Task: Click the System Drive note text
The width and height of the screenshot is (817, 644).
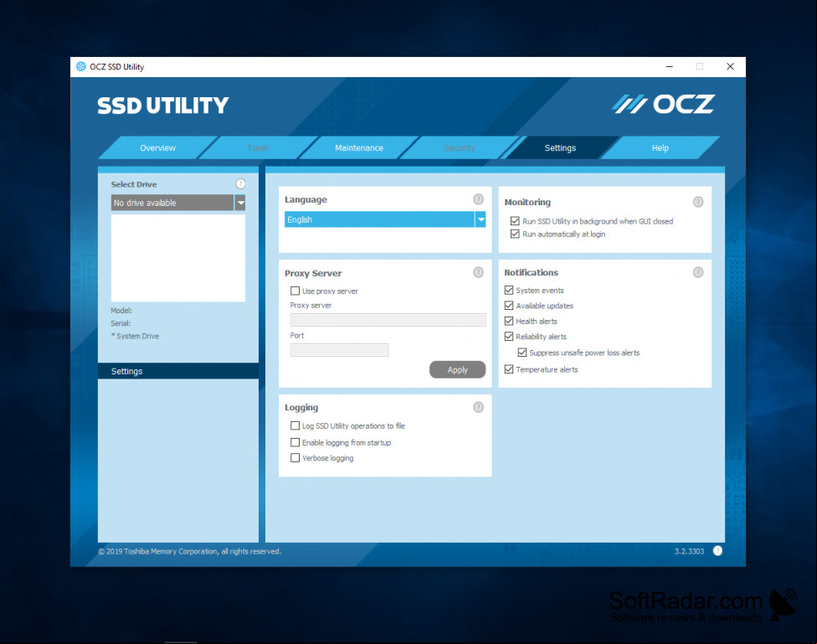Action: pyautogui.click(x=135, y=337)
